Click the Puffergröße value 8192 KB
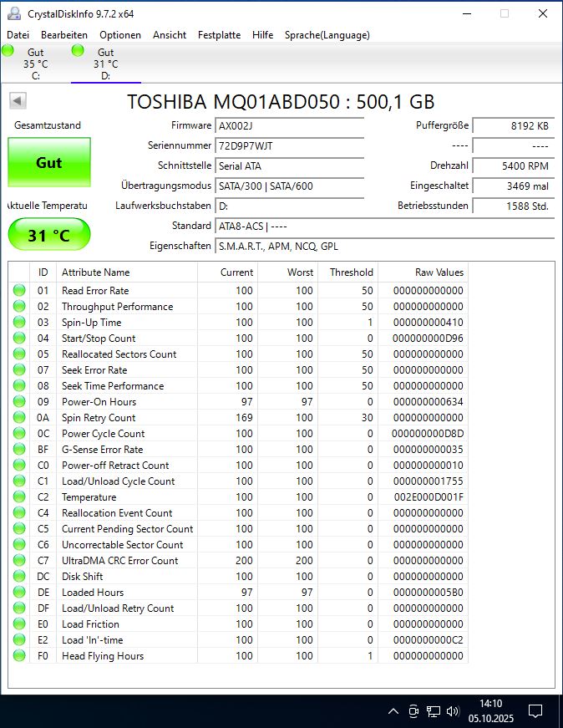Screen dimensions: 563x728 [514, 126]
